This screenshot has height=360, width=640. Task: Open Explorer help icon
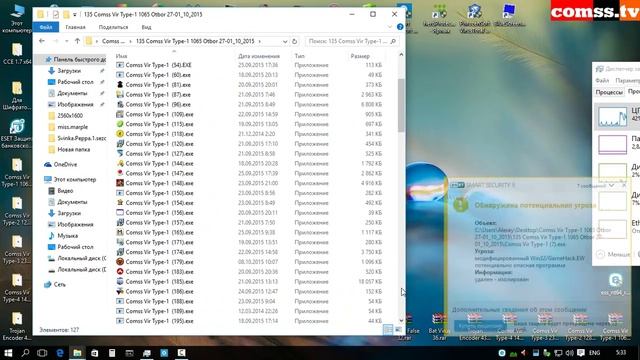click(400, 27)
